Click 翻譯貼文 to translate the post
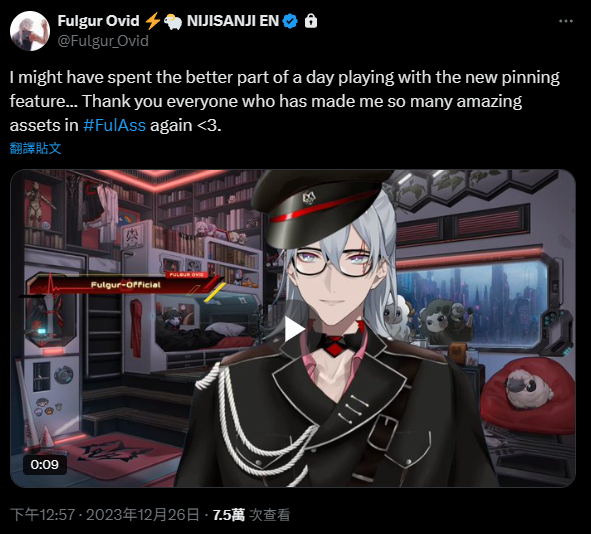Screen dimensions: 591x534 (35, 148)
